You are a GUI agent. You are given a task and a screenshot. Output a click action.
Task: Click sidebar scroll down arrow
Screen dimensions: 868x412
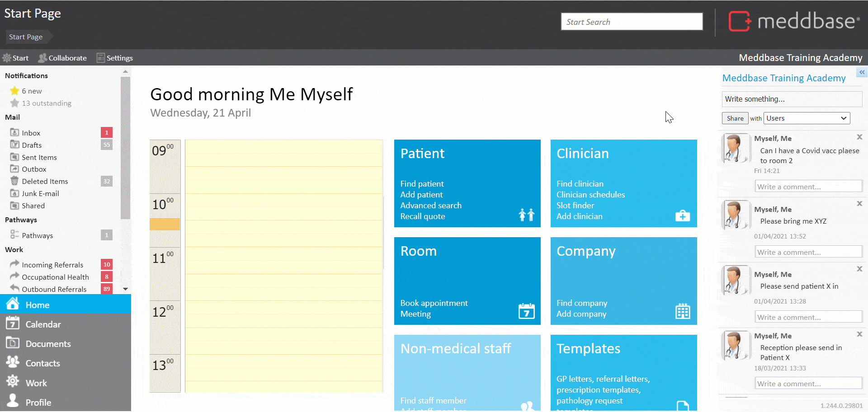coord(126,289)
